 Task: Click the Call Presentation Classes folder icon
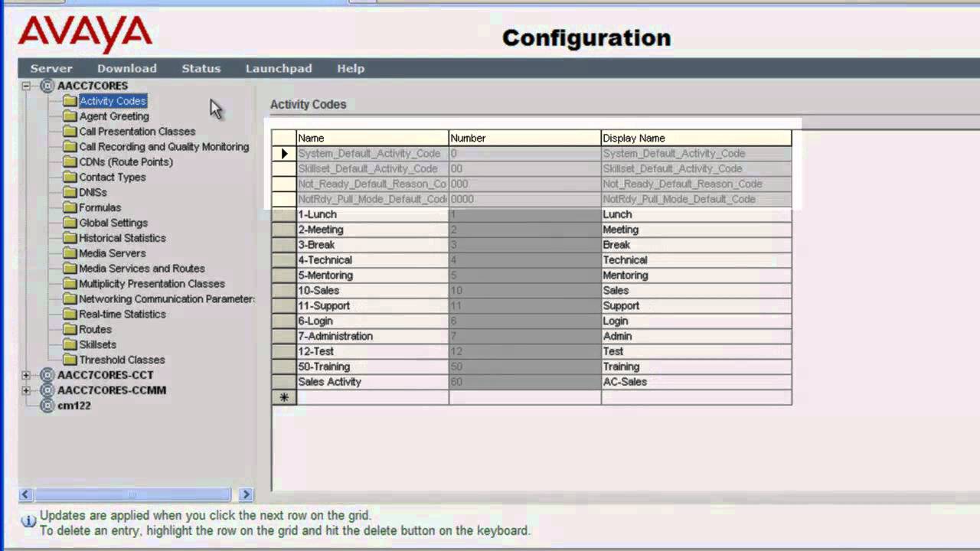pyautogui.click(x=70, y=132)
